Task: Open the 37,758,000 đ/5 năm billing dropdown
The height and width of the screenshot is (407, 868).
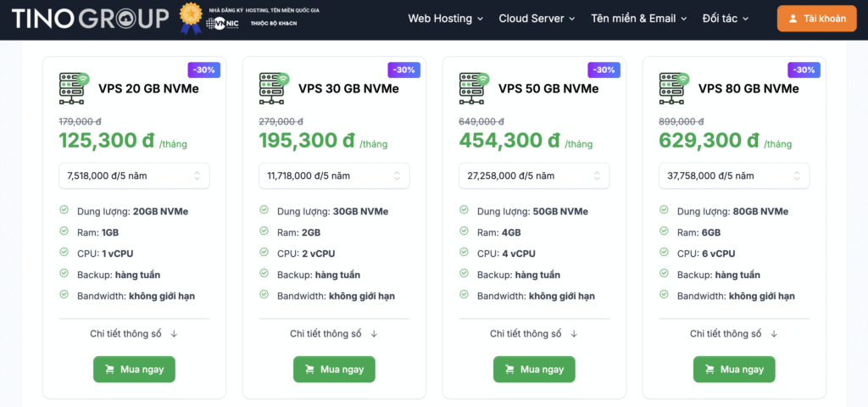Action: (x=734, y=176)
